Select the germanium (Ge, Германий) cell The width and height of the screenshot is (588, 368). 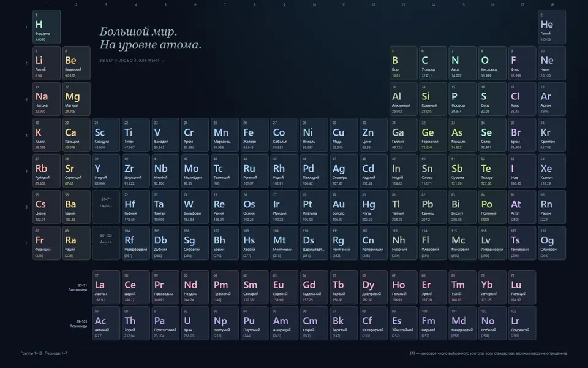pyautogui.click(x=433, y=135)
